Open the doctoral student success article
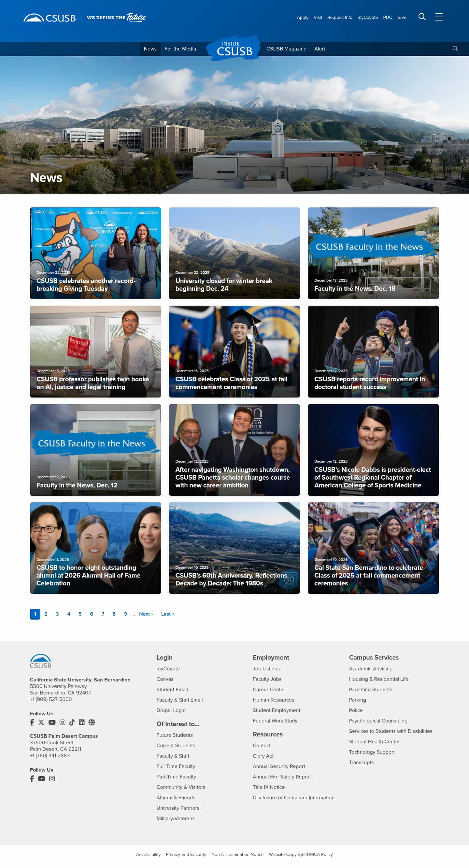The image size is (469, 868). click(x=373, y=351)
